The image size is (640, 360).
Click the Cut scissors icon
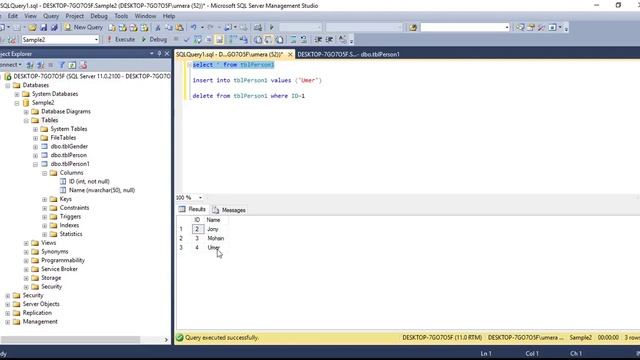click(158, 27)
